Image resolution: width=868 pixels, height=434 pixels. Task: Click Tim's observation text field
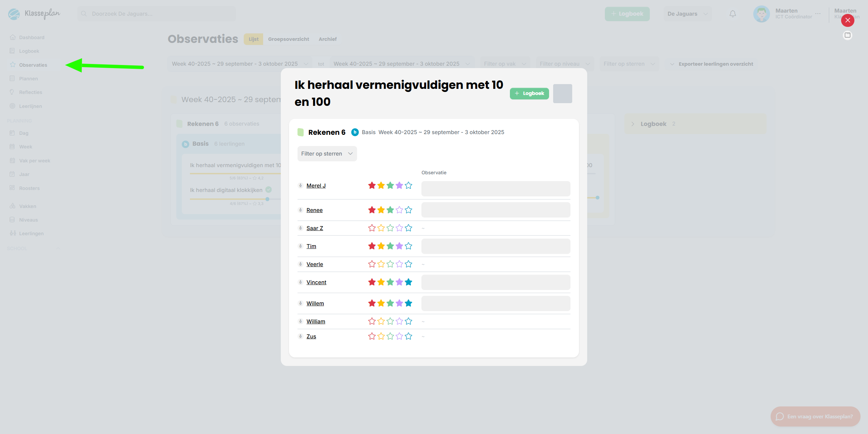pyautogui.click(x=495, y=246)
